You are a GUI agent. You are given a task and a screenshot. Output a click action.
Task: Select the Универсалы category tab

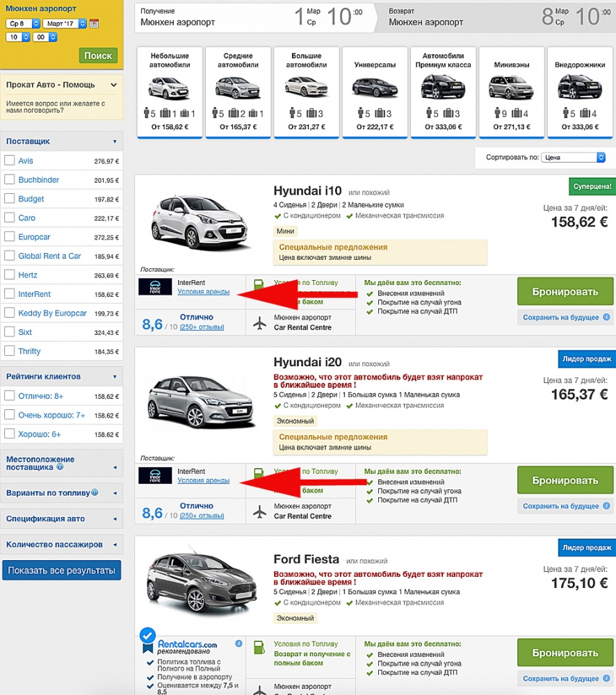[375, 92]
